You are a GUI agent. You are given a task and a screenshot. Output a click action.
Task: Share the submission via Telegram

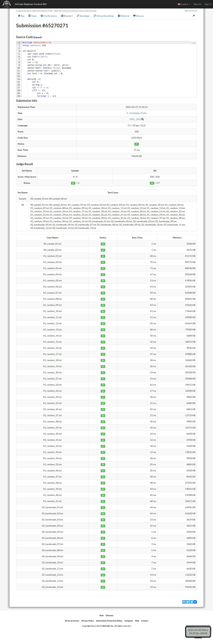pos(191,602)
